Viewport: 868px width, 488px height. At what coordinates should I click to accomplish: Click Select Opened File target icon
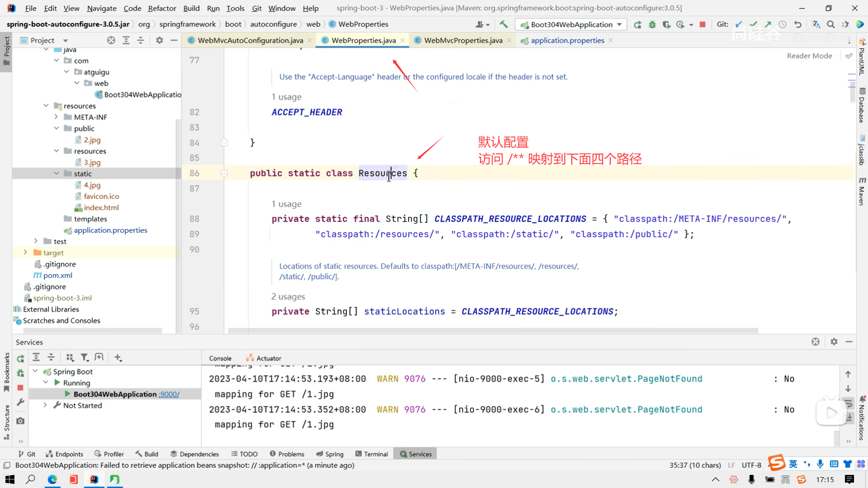[x=111, y=40]
